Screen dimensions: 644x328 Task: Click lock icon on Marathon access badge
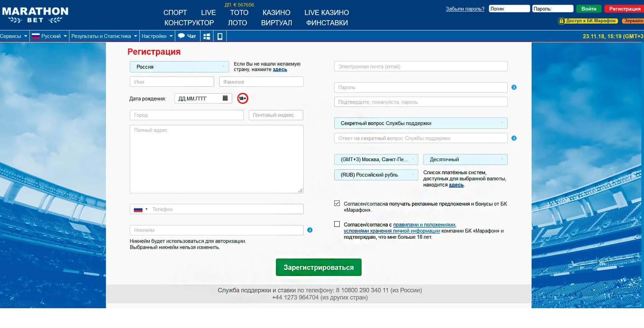coord(561,21)
